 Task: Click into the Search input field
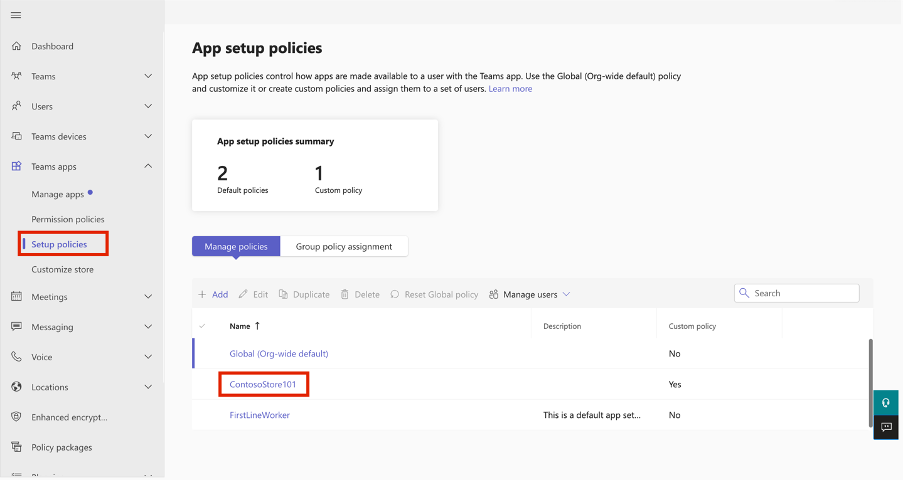(797, 293)
